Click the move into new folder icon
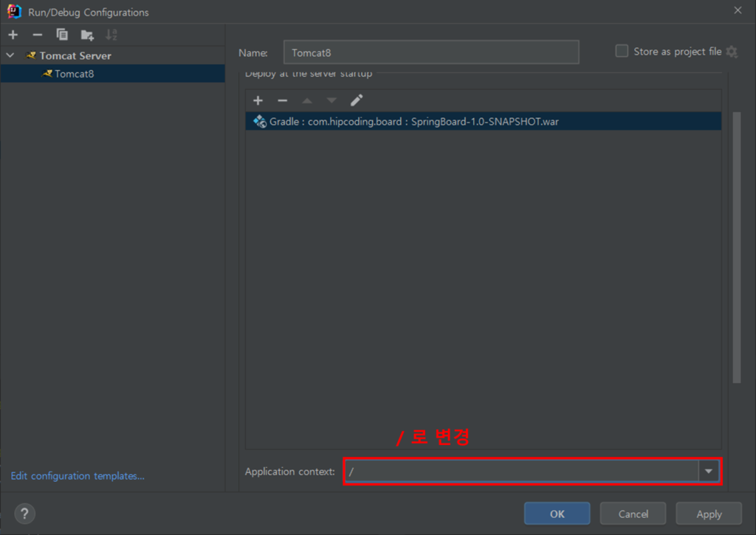 pos(87,35)
